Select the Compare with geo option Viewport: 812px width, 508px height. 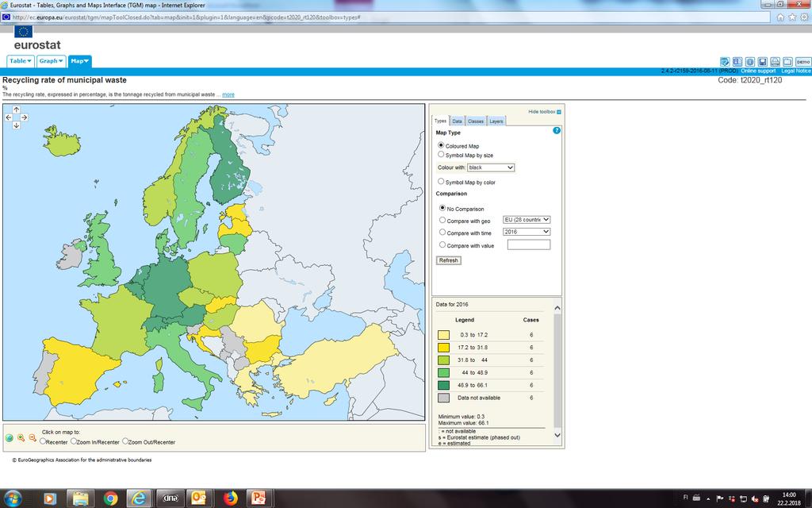pyautogui.click(x=442, y=221)
